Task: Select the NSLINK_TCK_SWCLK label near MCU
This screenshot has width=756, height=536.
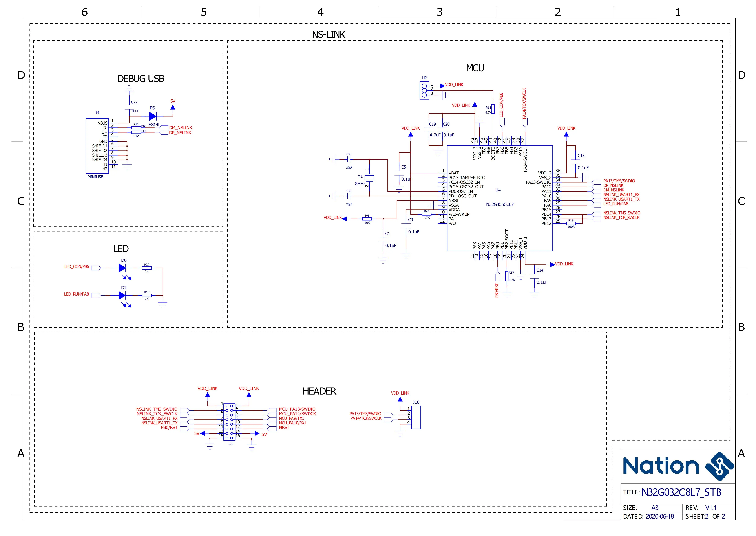Action: pyautogui.click(x=621, y=218)
